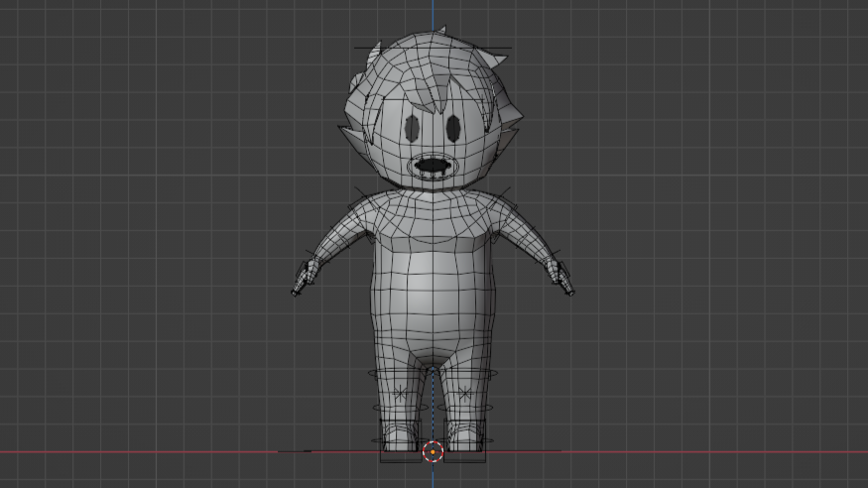
Task: Click the center of the character's chest
Action: [x=432, y=220]
